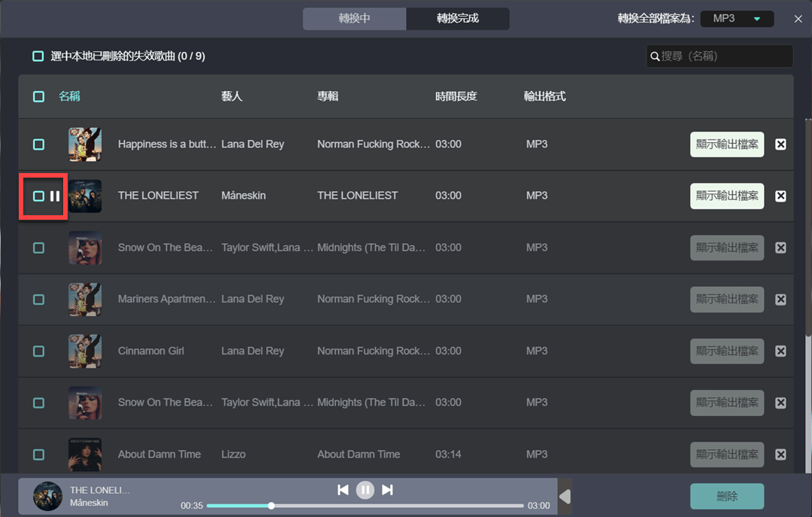This screenshot has width=812, height=517.
Task: Open Cinnamon Girl album cover thumbnail
Action: tap(85, 351)
